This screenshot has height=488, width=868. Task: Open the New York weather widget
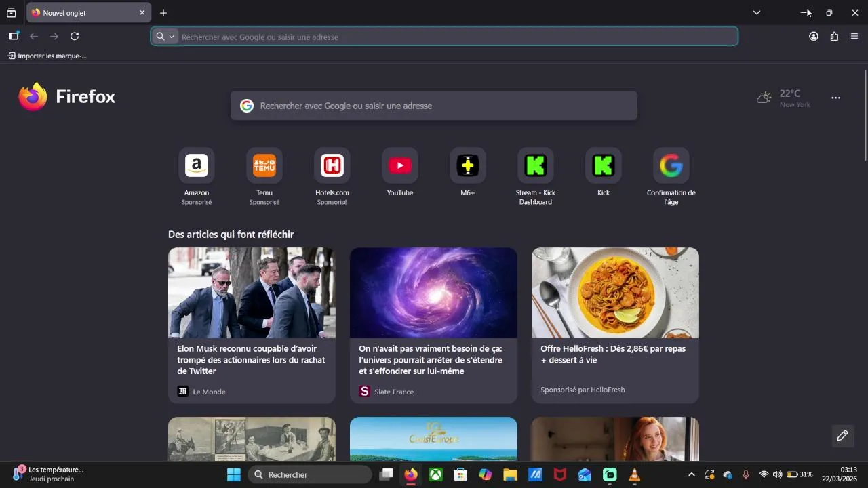point(783,98)
